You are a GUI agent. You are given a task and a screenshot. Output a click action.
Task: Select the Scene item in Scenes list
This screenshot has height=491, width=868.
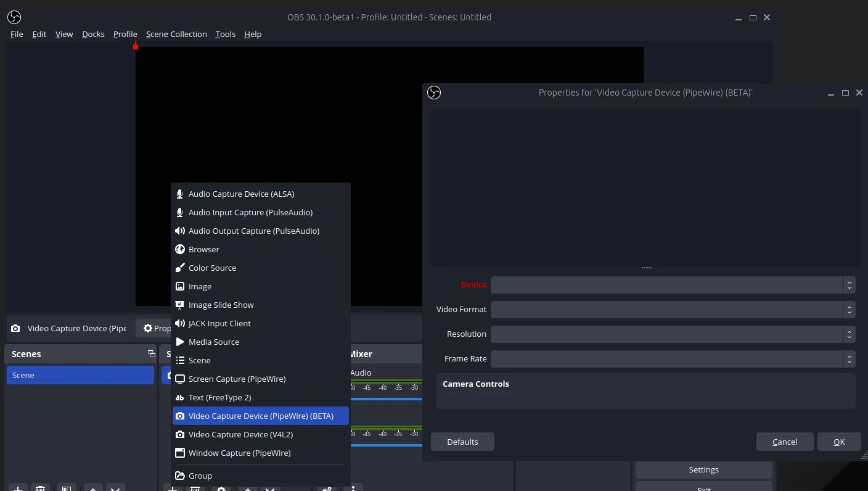pos(80,375)
